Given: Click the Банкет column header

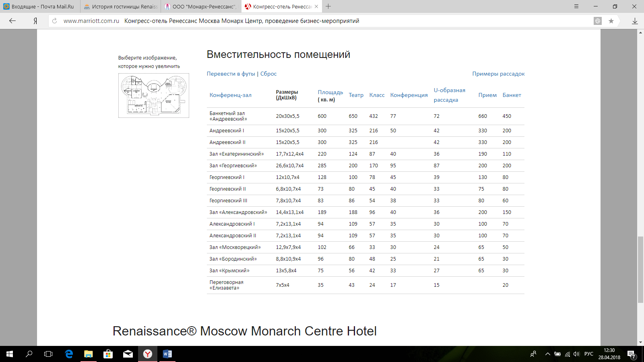Looking at the screenshot, I should (512, 95).
